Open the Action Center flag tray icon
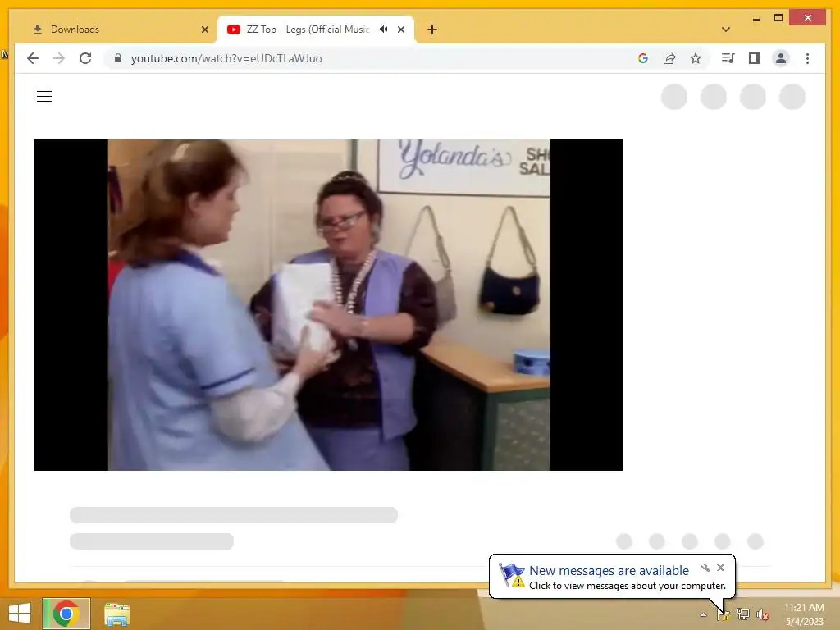Image resolution: width=840 pixels, height=630 pixels. tap(724, 614)
